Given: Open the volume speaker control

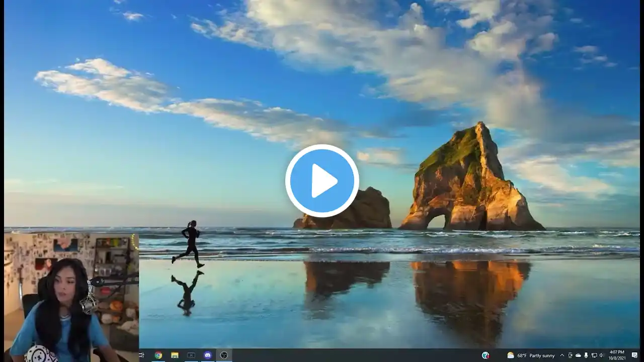Looking at the screenshot, I should point(601,355).
